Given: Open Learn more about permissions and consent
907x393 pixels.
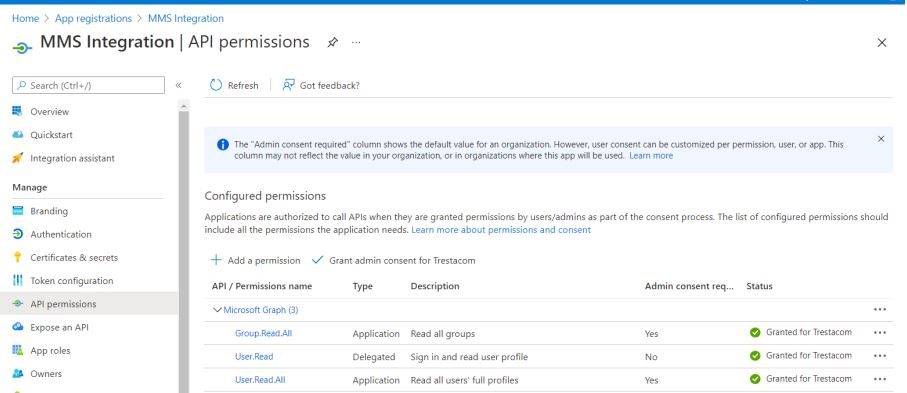Looking at the screenshot, I should point(501,230).
